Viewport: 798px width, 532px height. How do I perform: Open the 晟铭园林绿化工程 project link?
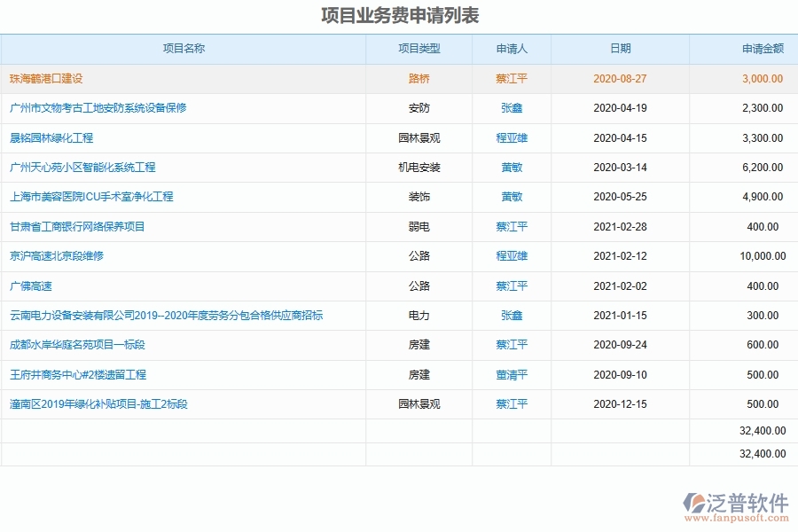pos(58,138)
